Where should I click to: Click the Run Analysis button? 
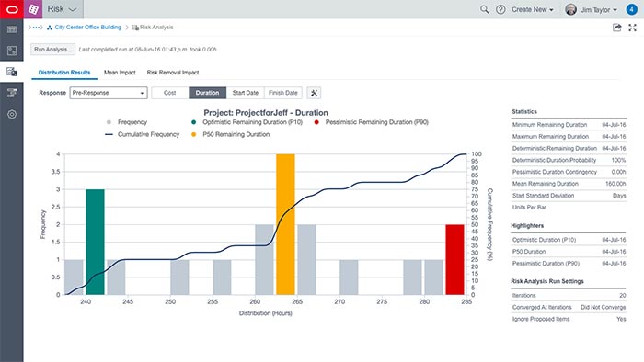53,50
